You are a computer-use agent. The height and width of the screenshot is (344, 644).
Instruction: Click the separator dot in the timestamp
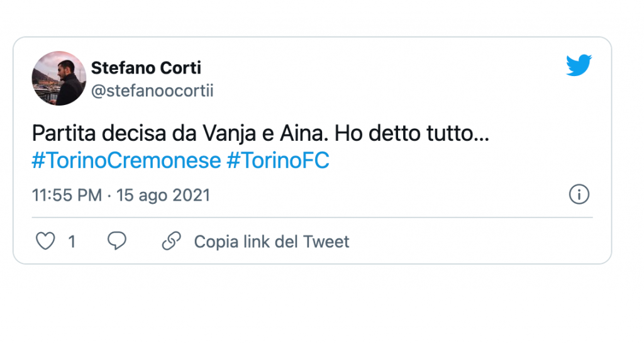coord(109,196)
